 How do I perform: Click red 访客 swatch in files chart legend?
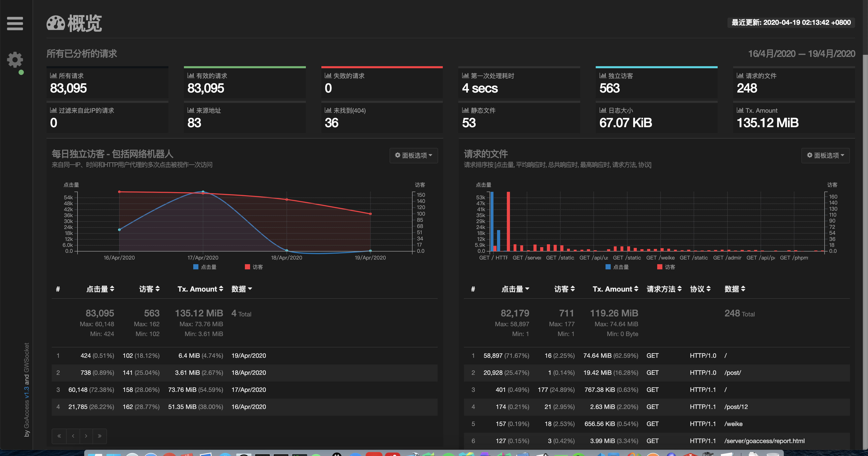click(x=660, y=267)
